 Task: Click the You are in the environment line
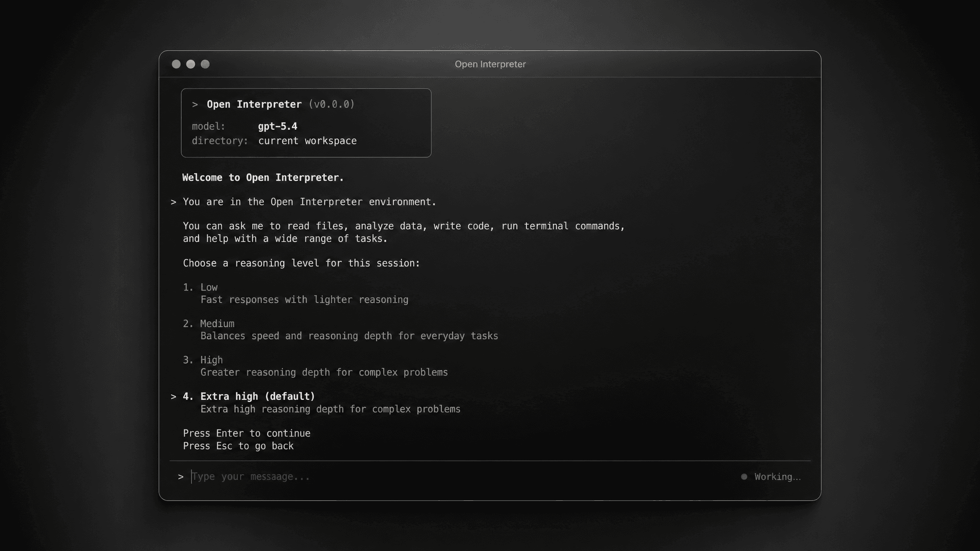(x=310, y=202)
